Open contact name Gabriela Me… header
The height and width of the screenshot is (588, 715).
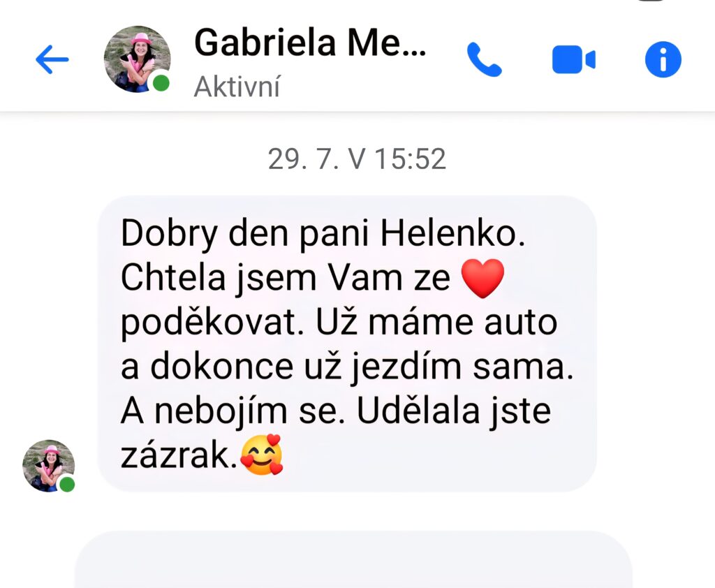tap(310, 43)
